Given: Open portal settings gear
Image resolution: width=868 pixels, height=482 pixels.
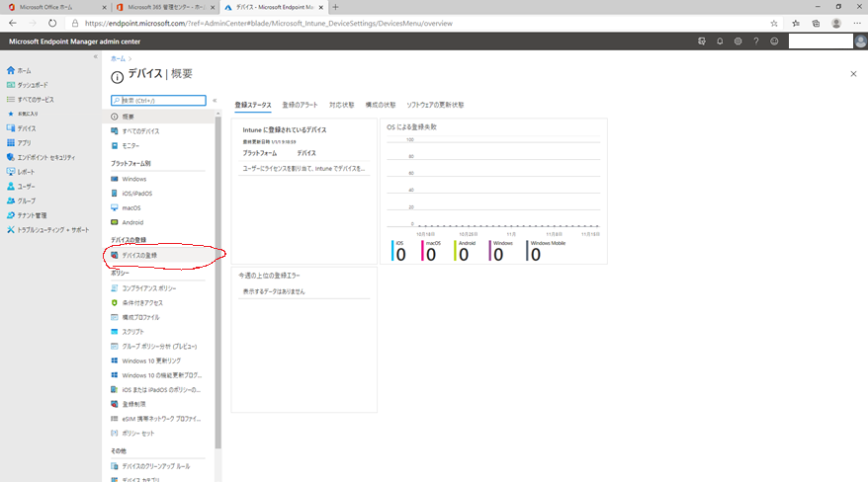Looking at the screenshot, I should [x=738, y=41].
